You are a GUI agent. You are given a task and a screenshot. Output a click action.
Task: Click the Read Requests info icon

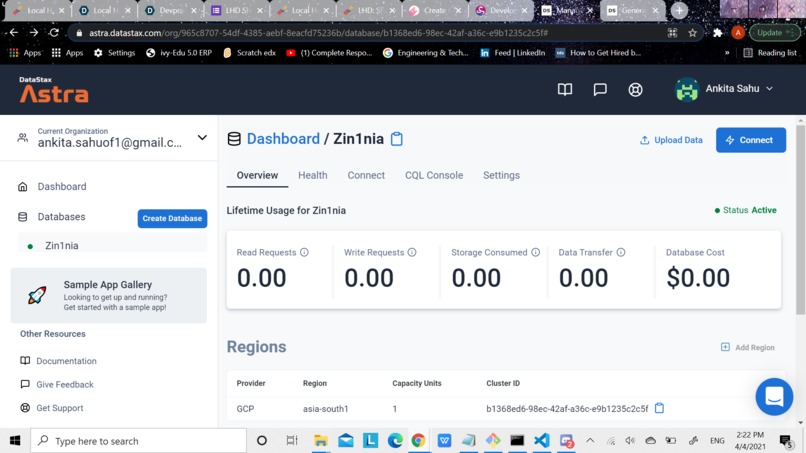coord(304,252)
